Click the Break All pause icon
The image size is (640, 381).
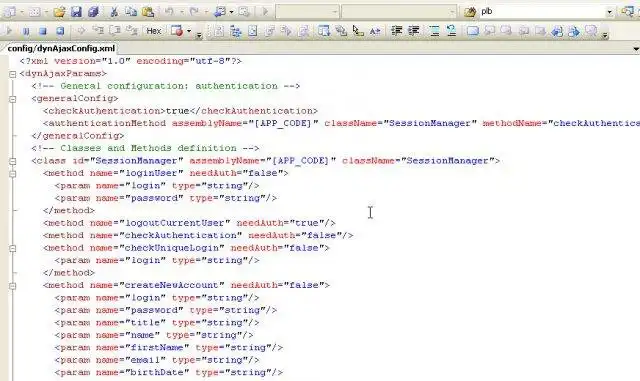[x=26, y=31]
